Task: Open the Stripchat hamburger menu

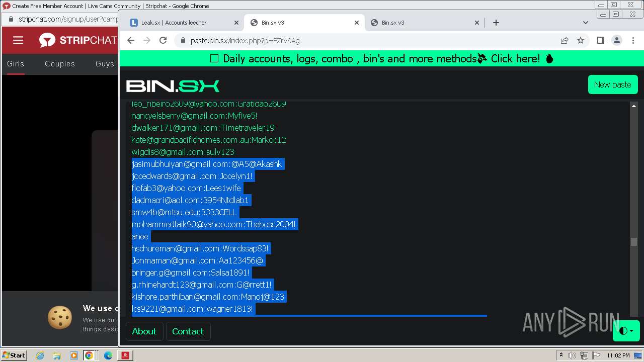Action: pos(18,40)
